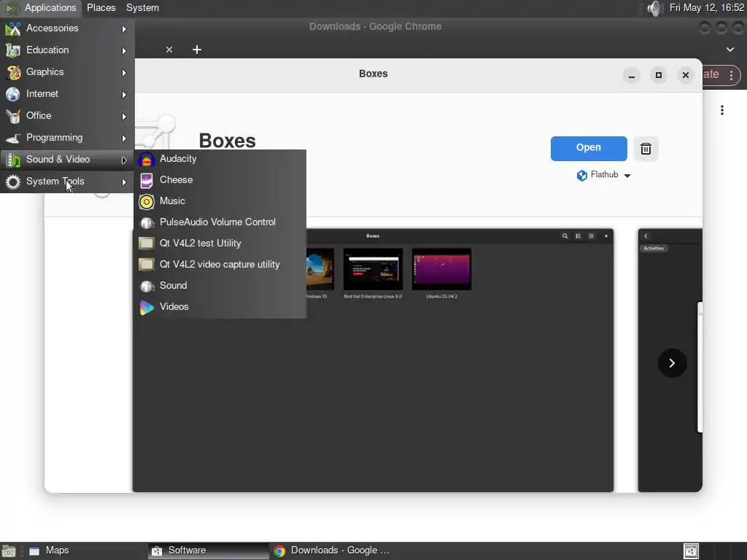Click the Education category icon
Image resolution: width=747 pixels, height=560 pixels.
[13, 50]
